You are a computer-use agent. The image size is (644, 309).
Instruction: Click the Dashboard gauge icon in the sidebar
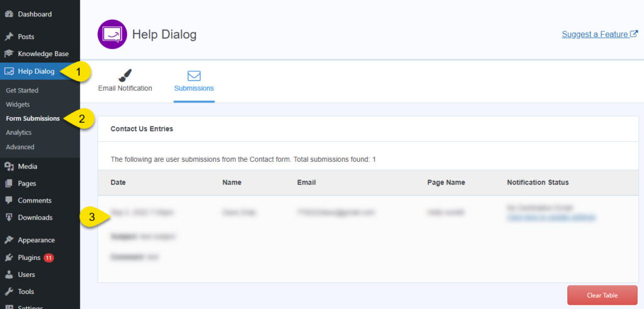9,14
